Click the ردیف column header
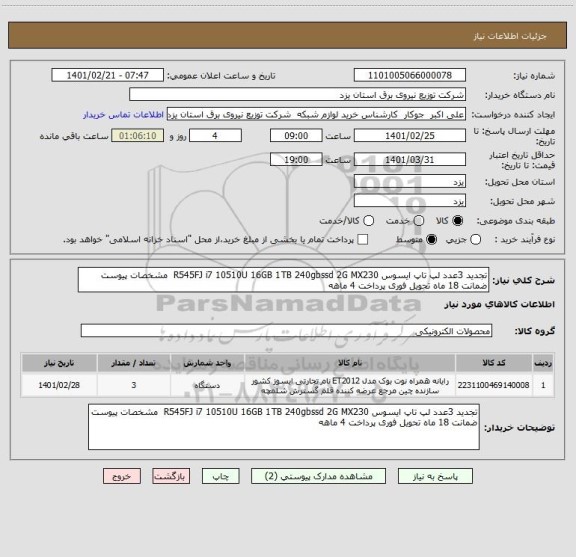Viewport: 576px width, 557px height. [543, 363]
